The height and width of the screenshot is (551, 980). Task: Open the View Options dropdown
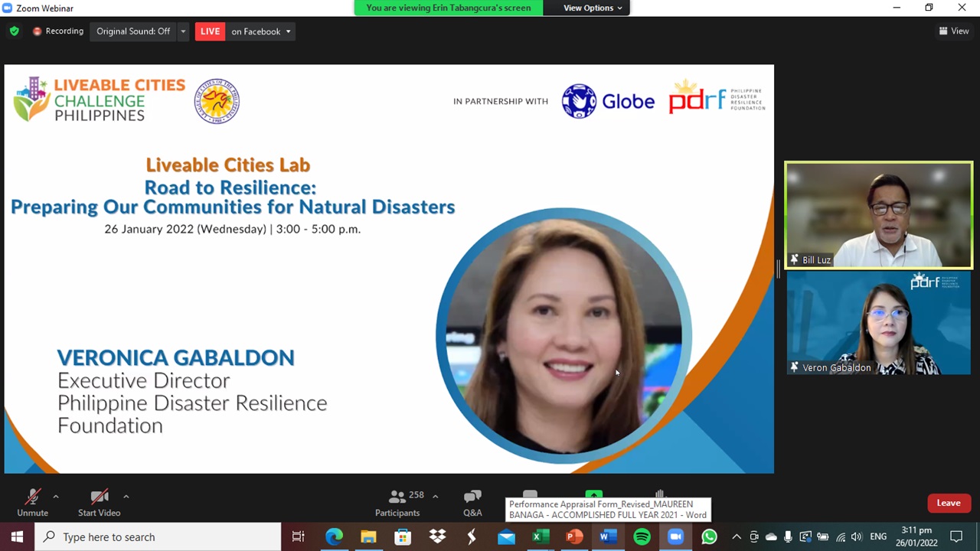tap(593, 8)
